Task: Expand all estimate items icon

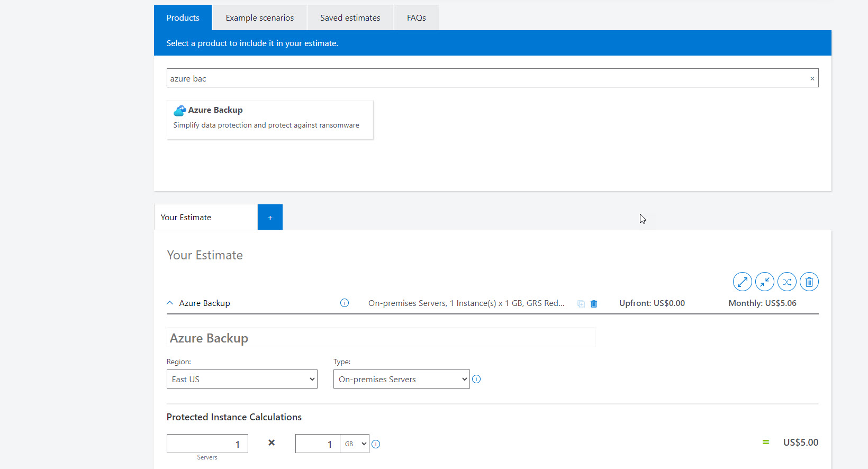Action: 742,282
